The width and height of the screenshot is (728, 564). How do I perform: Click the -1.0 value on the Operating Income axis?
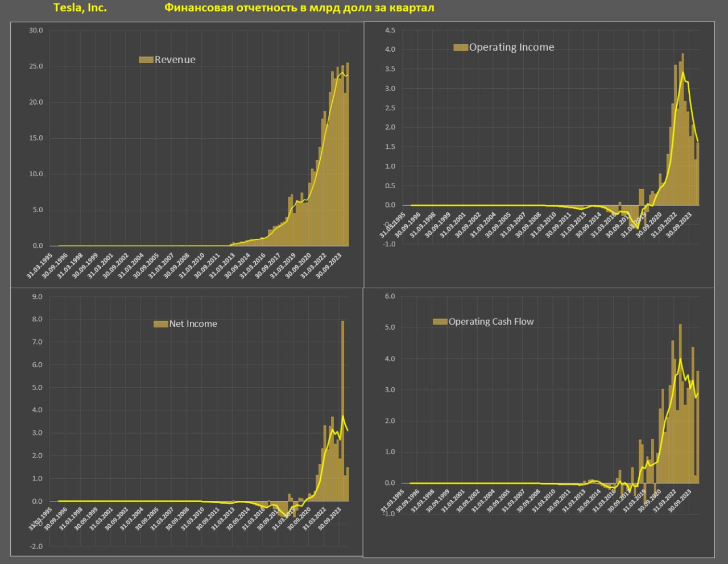point(389,244)
